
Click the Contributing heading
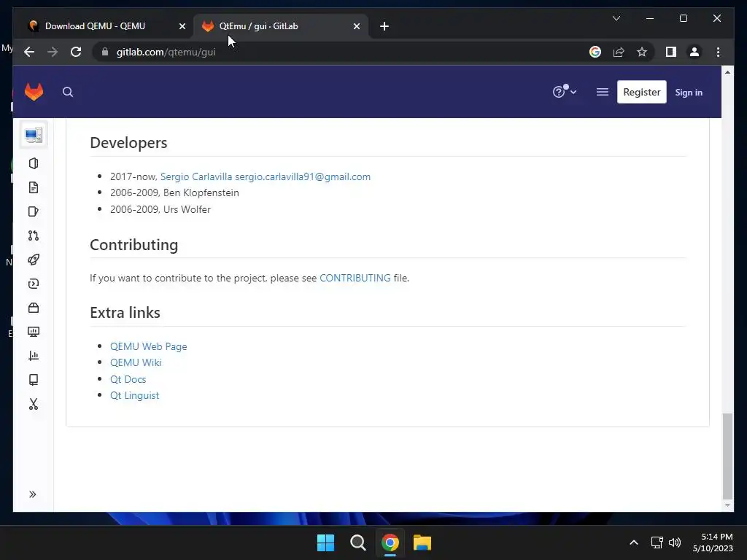tap(134, 245)
